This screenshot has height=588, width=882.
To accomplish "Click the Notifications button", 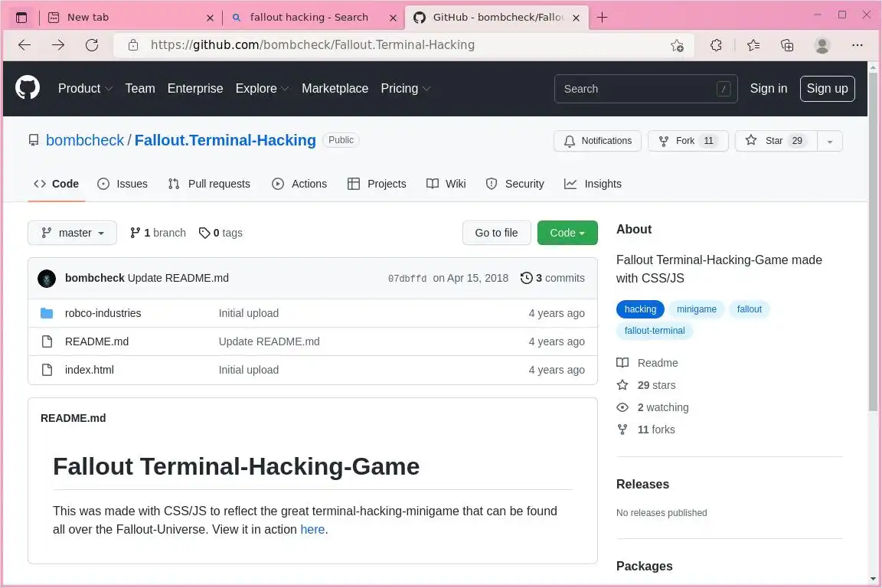I will coord(597,141).
